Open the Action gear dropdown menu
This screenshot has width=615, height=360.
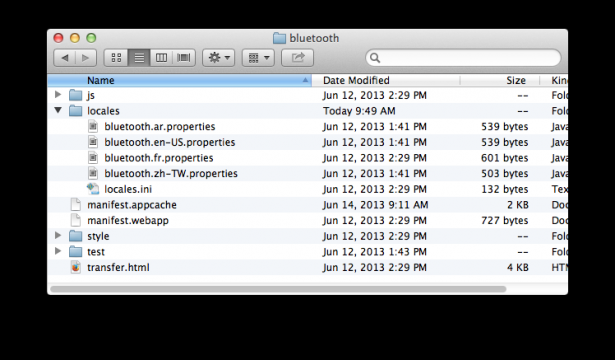tap(218, 58)
